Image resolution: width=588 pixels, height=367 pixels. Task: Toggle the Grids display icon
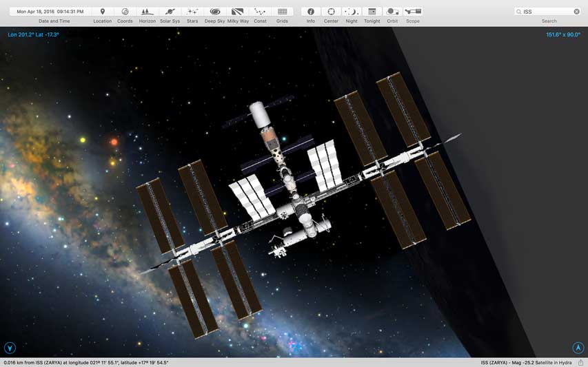tap(283, 12)
